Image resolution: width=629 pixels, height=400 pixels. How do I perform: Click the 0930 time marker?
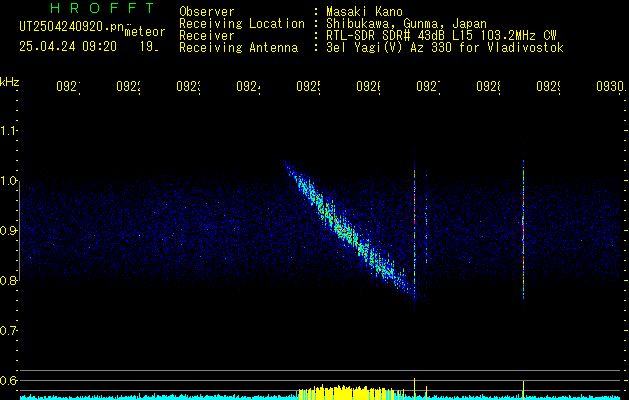point(610,87)
